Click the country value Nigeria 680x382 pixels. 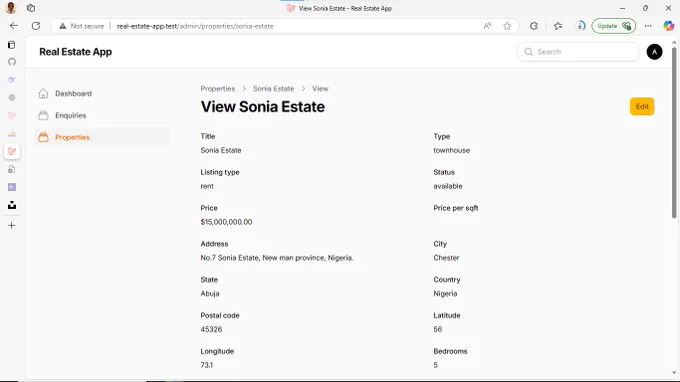click(x=445, y=294)
